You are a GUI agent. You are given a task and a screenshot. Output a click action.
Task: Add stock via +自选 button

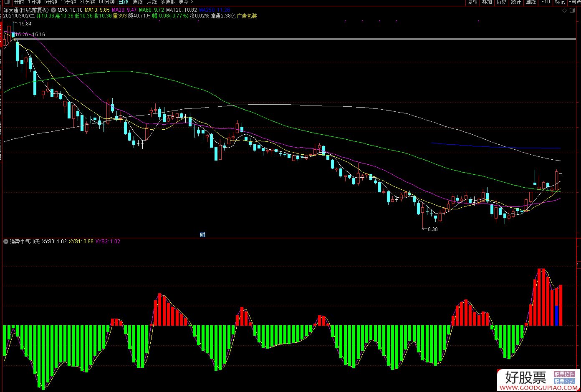click(x=574, y=2)
